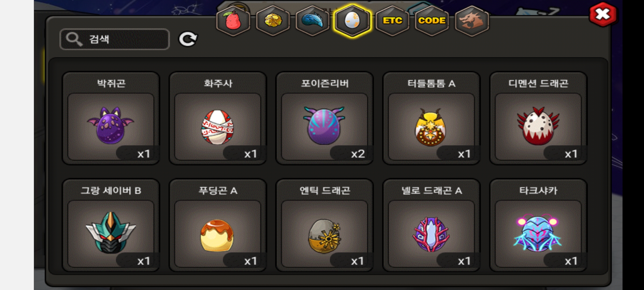Choose the 타크샤카 glowing blue egg
The image size is (644, 290).
[538, 225]
